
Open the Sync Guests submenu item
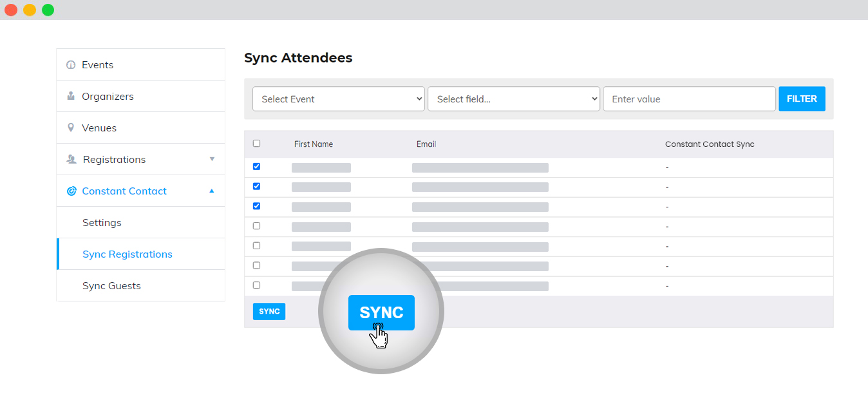pos(140,285)
